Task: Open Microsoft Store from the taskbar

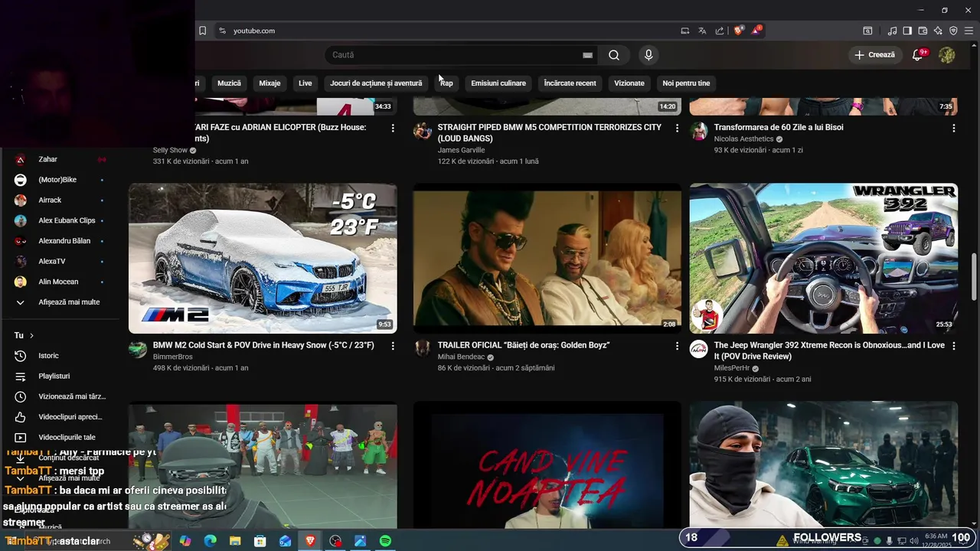Action: point(260,541)
